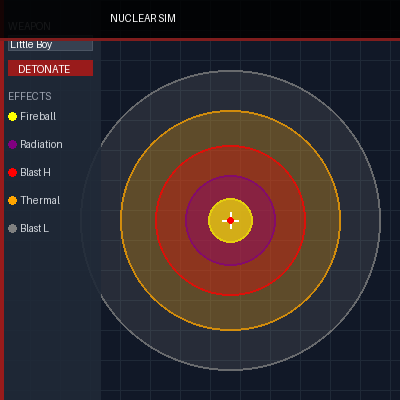Click the NUCLEAR SIM title
This screenshot has height=400, width=400.
click(143, 18)
